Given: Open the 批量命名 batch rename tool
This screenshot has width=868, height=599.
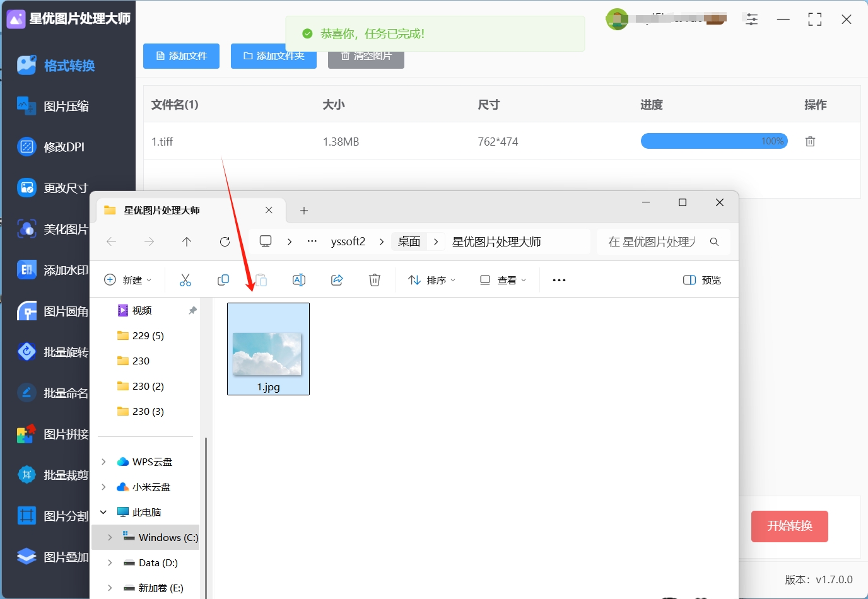Looking at the screenshot, I should pos(53,393).
